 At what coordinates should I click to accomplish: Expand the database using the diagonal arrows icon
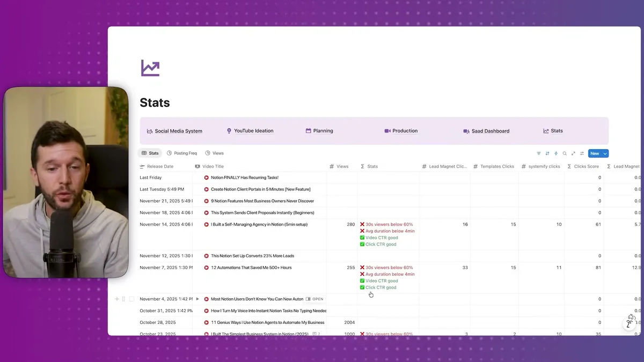click(x=573, y=153)
